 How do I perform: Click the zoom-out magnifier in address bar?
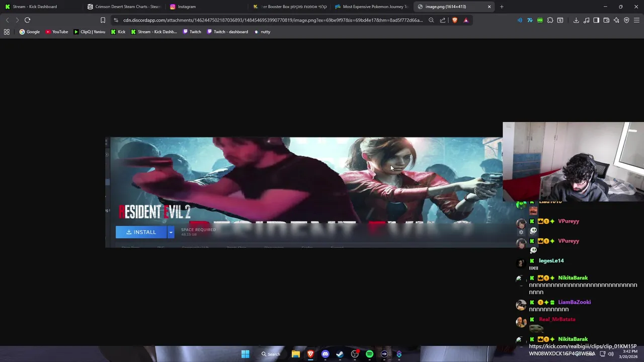click(431, 20)
